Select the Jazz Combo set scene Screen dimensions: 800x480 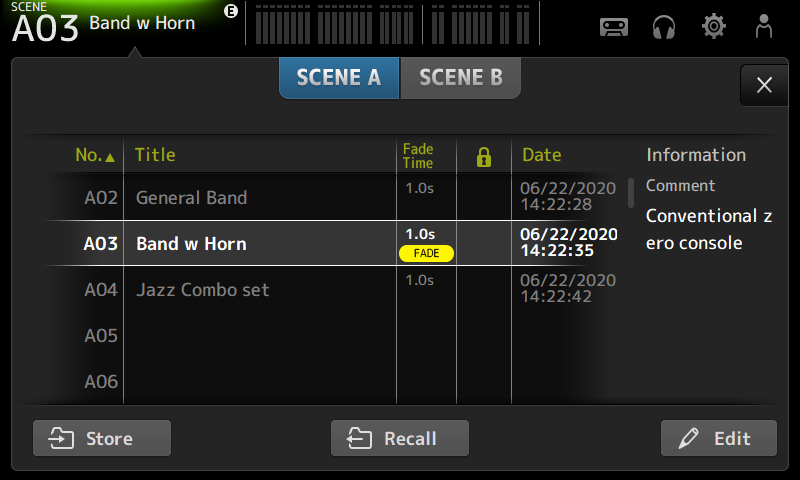203,290
